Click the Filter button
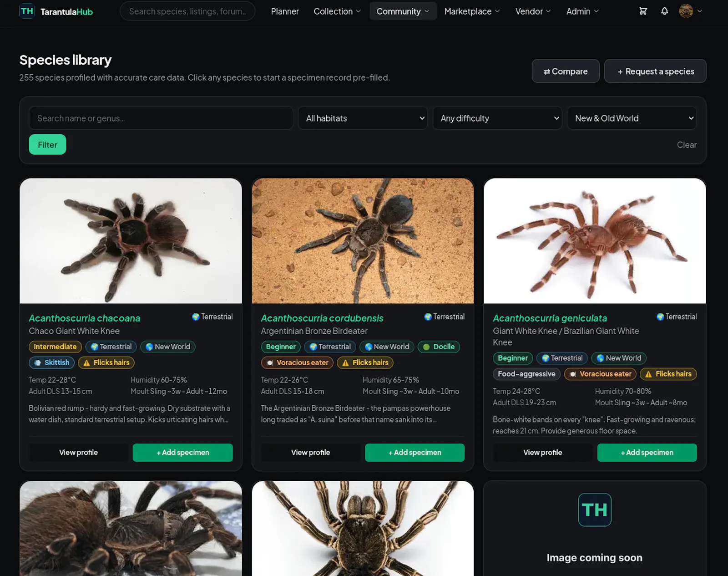This screenshot has height=576, width=728. [x=47, y=144]
